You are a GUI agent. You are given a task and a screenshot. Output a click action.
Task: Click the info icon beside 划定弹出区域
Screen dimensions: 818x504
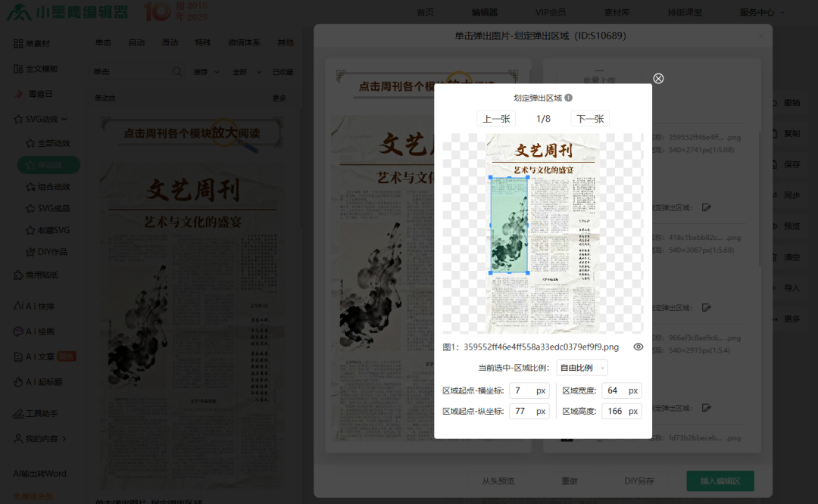point(569,98)
